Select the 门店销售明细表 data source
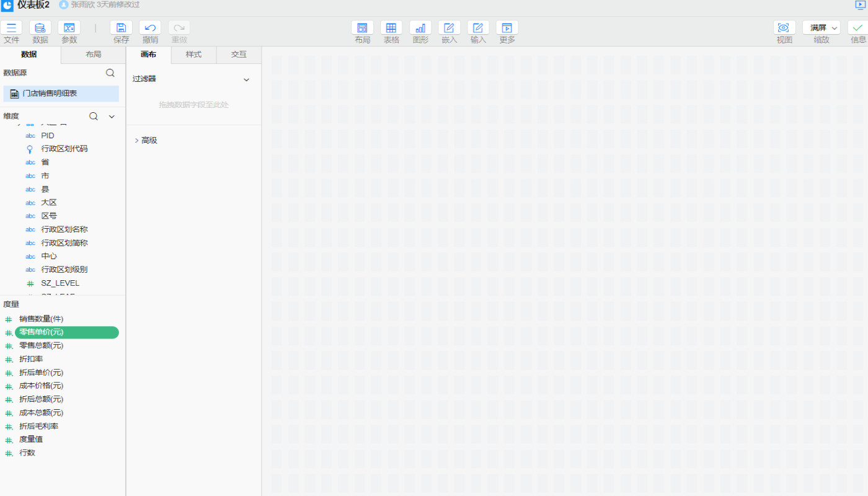The height and width of the screenshot is (496, 868). coord(61,94)
